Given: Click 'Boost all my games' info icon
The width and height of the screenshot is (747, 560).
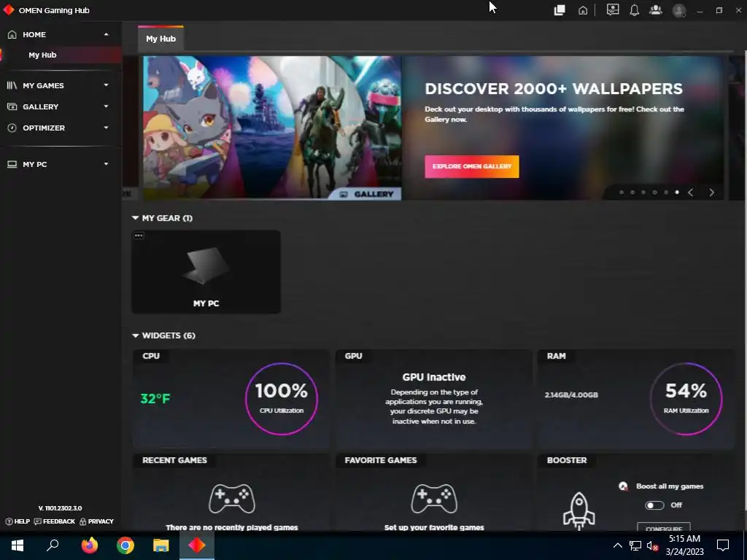Looking at the screenshot, I should [x=623, y=486].
